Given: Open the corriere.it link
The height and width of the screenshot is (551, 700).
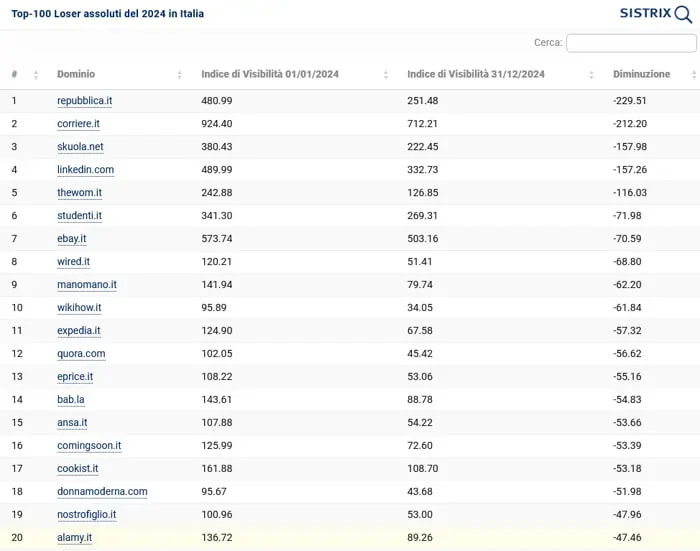Looking at the screenshot, I should point(78,124).
